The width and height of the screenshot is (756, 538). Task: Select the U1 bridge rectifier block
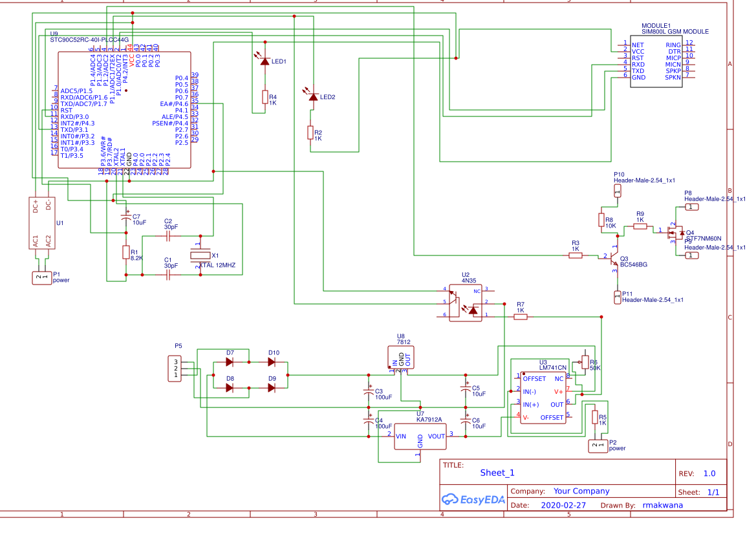(x=42, y=222)
